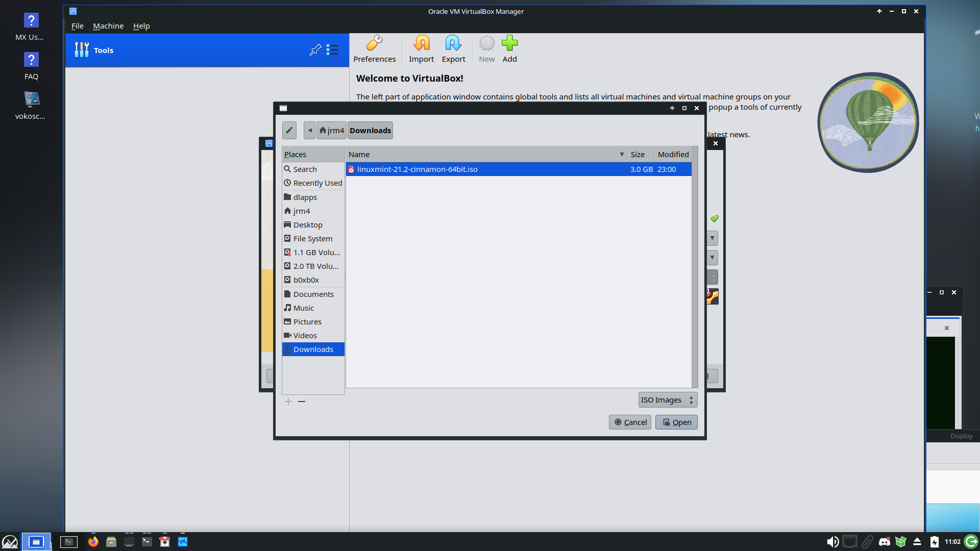980x551 pixels.
Task: Click jrm4 in the path bar
Action: pyautogui.click(x=332, y=130)
